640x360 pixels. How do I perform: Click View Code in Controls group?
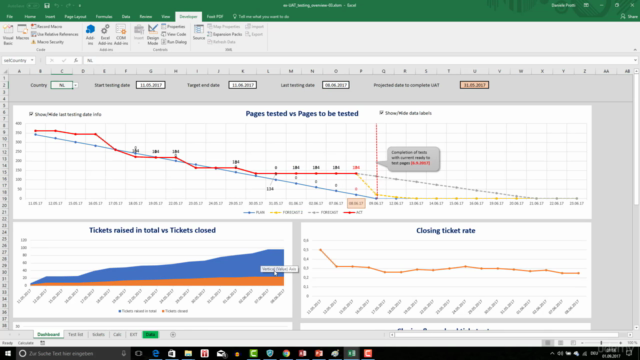[x=173, y=34]
